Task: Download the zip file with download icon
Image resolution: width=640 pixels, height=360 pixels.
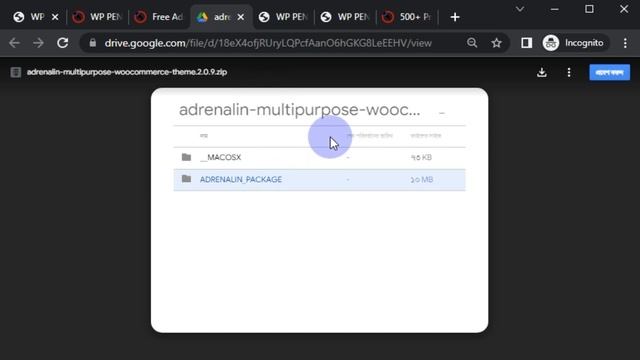Action: pos(542,73)
